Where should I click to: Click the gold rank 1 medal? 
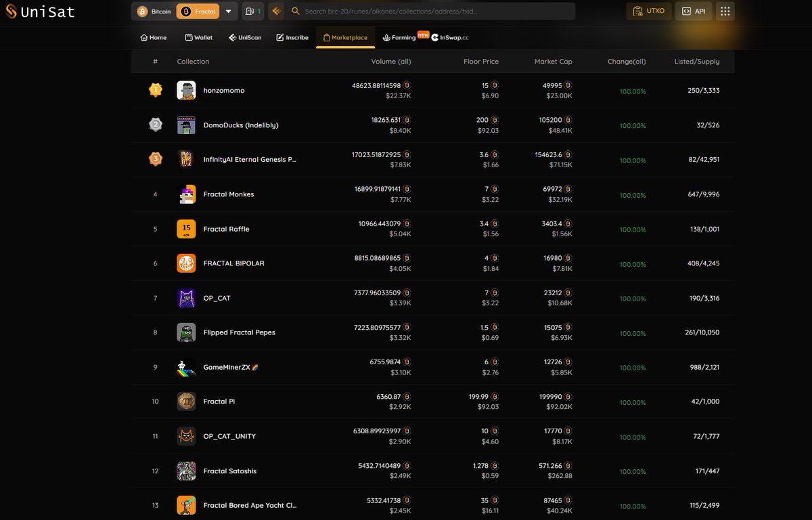(x=156, y=90)
